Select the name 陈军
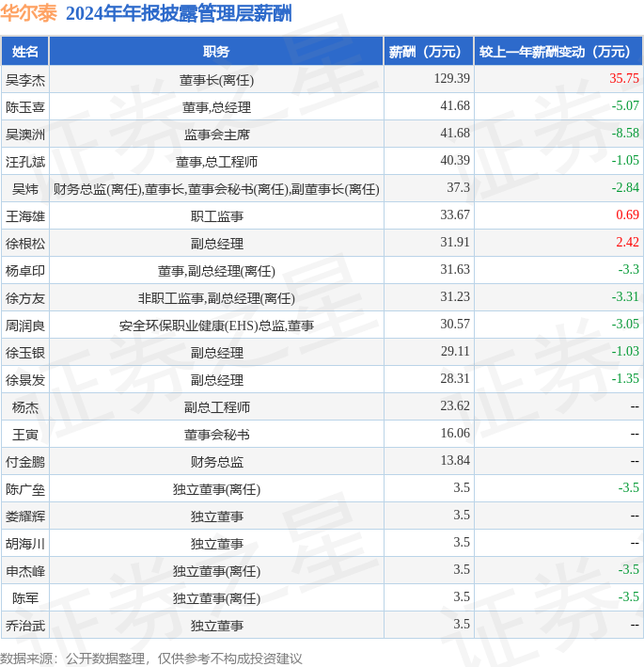This screenshot has height=667, width=644. (25, 598)
